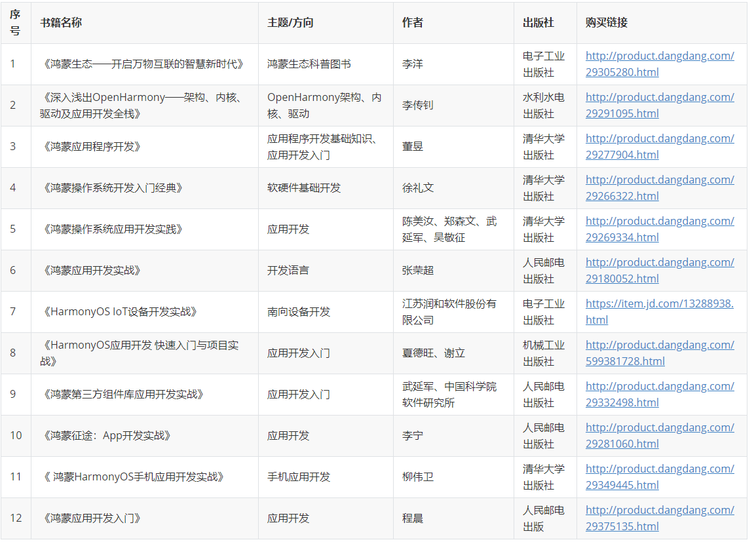Open the dangdang link ending 29375135.html
Screen dimensions: 756x544
click(660, 518)
